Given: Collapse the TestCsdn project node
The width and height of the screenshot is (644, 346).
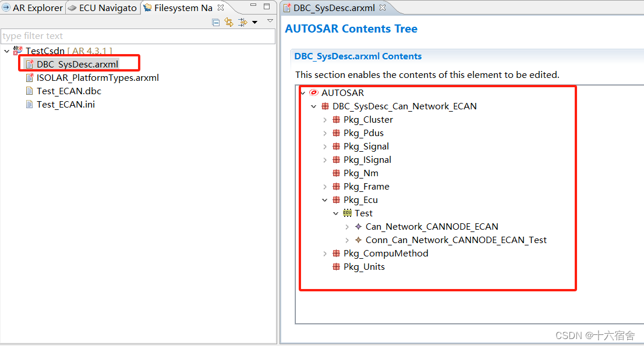Looking at the screenshot, I should click(6, 51).
